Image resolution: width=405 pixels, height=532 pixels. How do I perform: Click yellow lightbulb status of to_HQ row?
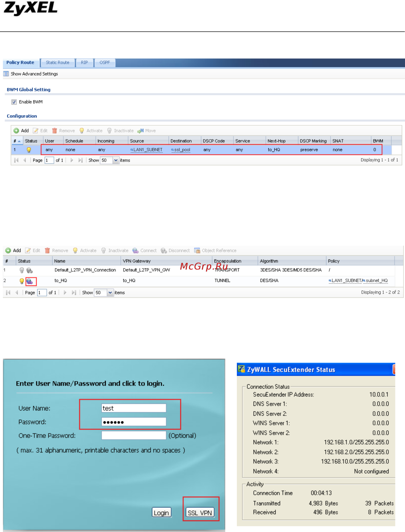pos(22,281)
